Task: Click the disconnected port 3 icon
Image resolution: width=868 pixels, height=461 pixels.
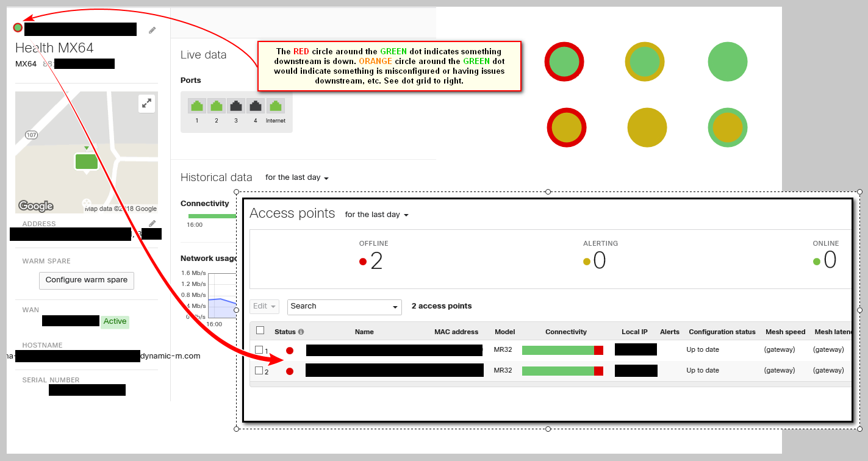Action: pyautogui.click(x=236, y=105)
